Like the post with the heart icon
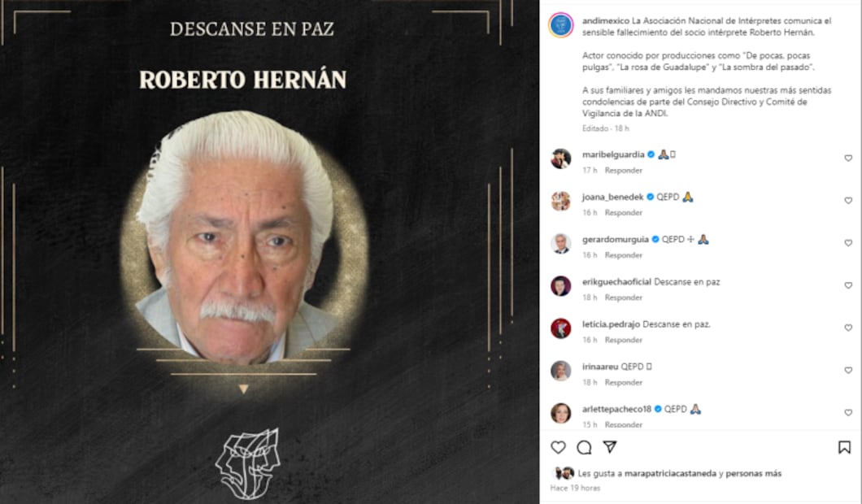The width and height of the screenshot is (862, 504). pyautogui.click(x=558, y=447)
